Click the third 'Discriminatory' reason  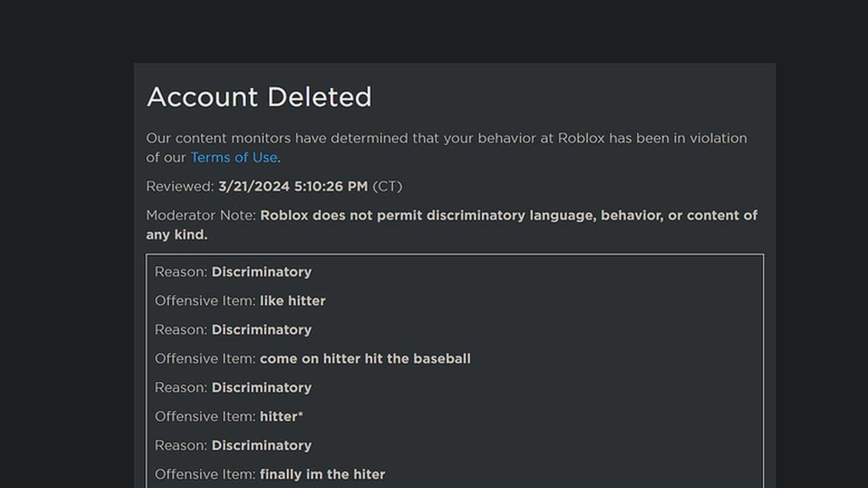pyautogui.click(x=261, y=388)
